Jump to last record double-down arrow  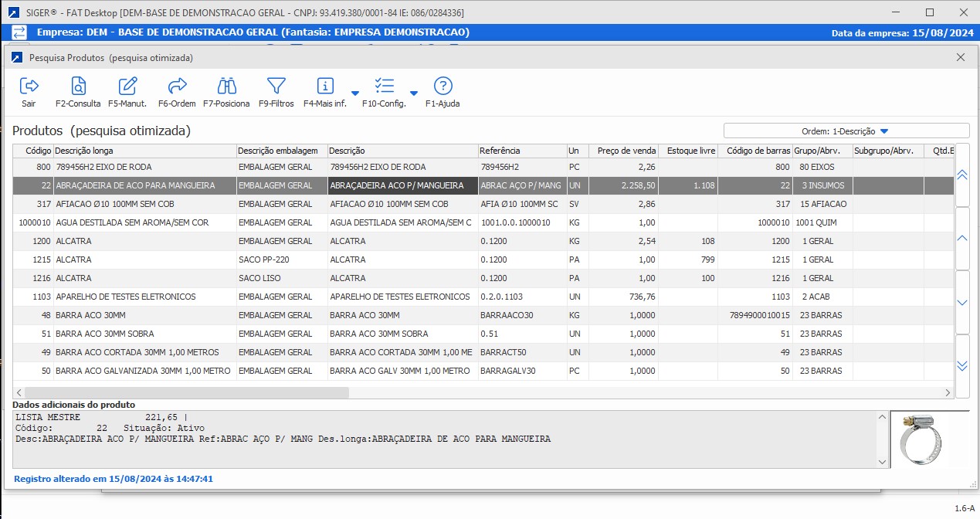click(x=962, y=365)
